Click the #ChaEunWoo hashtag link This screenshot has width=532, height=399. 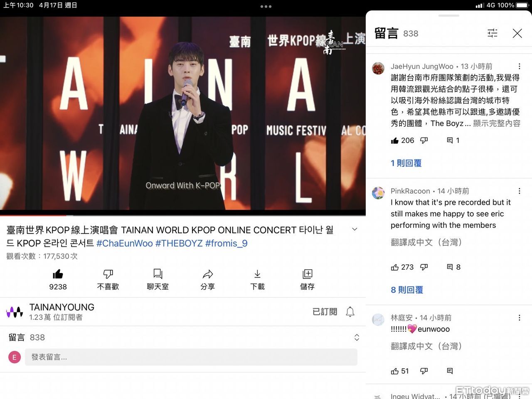125,244
